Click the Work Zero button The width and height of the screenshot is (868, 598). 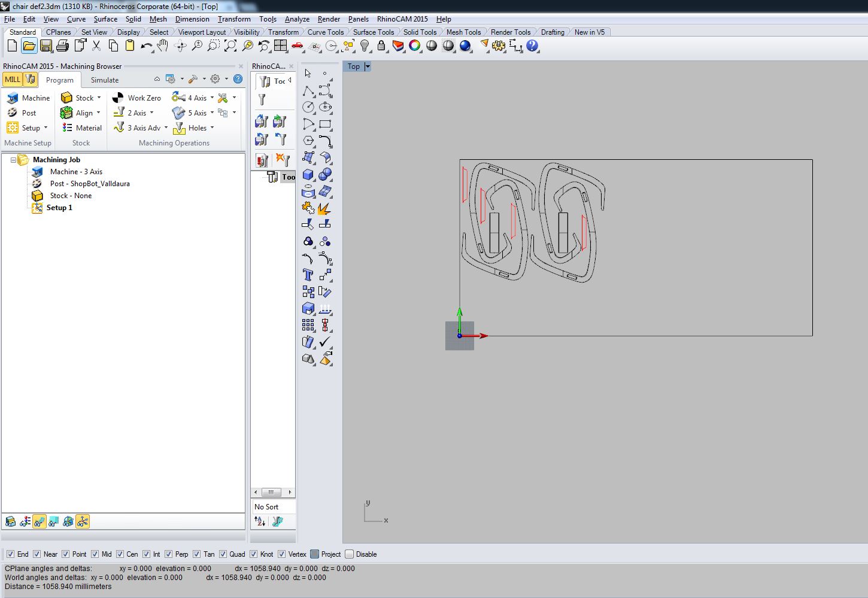point(136,98)
